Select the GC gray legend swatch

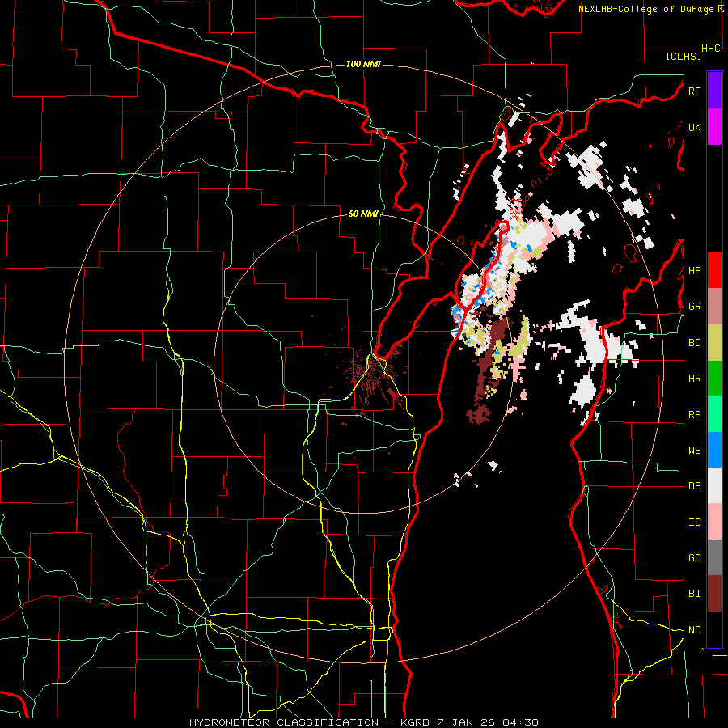click(x=714, y=557)
